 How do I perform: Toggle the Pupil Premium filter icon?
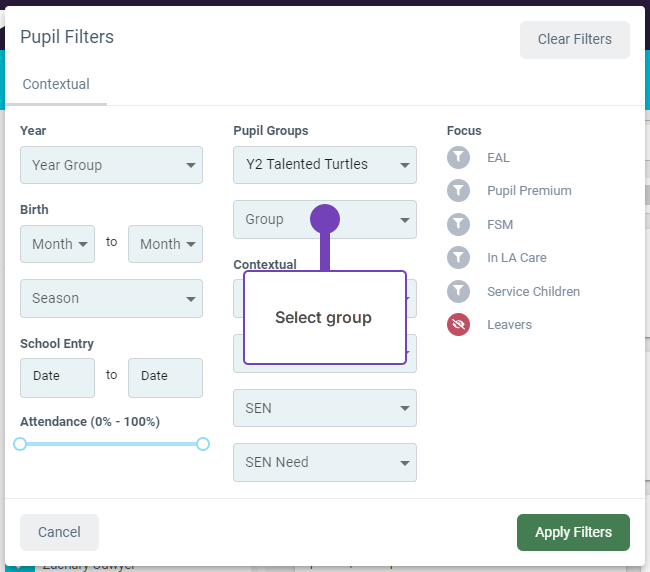coord(458,191)
